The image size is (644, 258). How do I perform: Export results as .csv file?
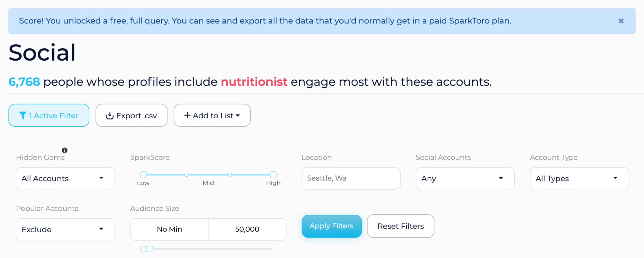click(x=131, y=116)
